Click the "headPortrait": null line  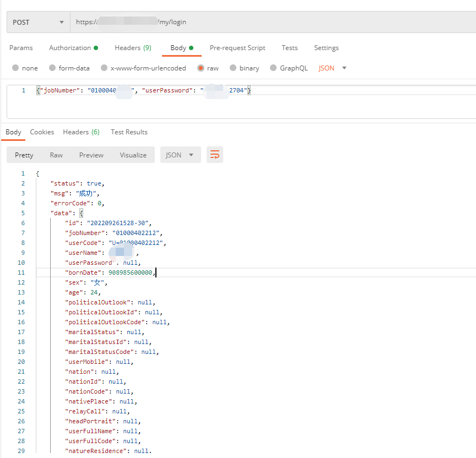pos(102,421)
